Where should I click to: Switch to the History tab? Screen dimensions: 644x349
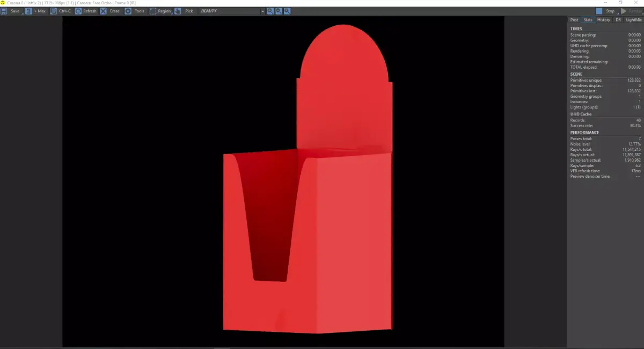603,19
